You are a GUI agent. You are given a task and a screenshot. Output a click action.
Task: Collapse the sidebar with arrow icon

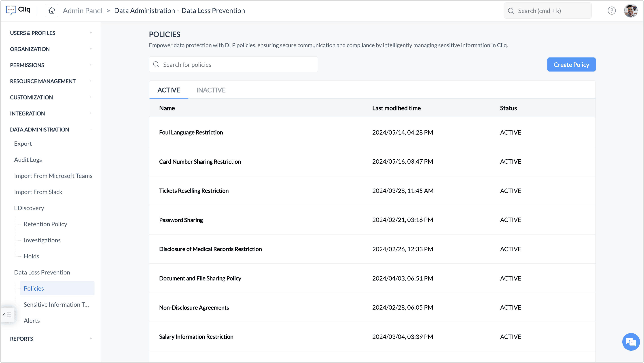pos(7,315)
